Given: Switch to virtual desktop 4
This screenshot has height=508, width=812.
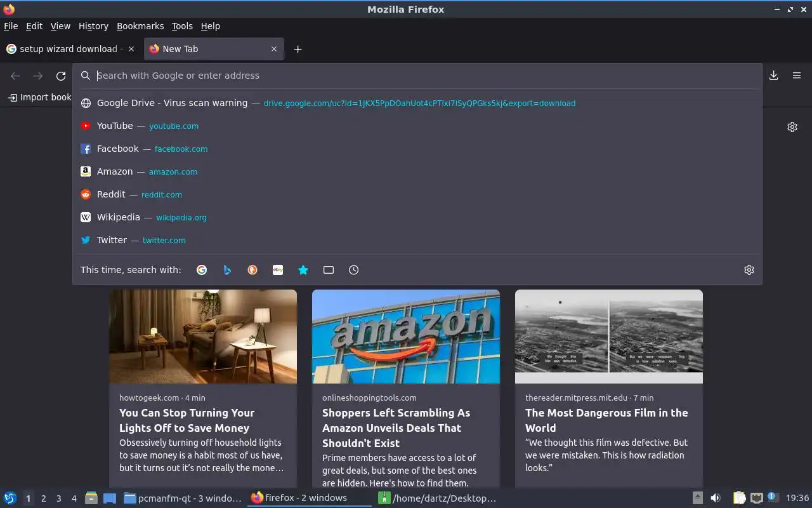Looking at the screenshot, I should [74, 498].
